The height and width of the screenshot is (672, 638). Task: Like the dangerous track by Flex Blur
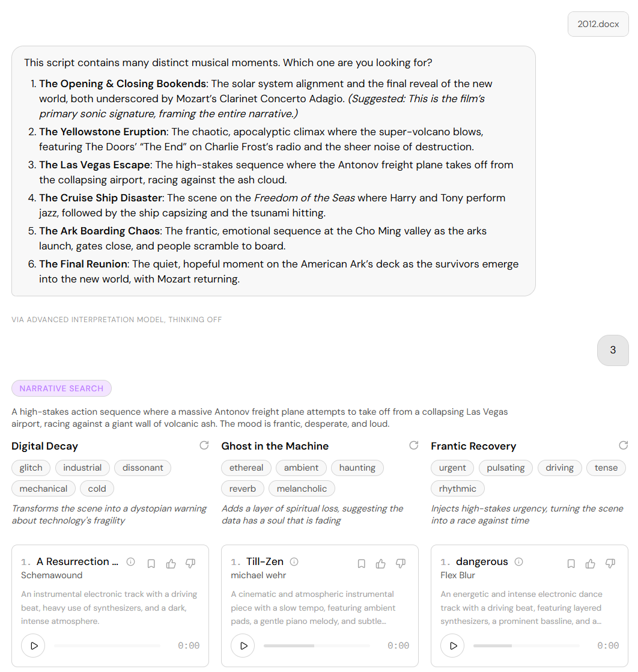click(591, 564)
